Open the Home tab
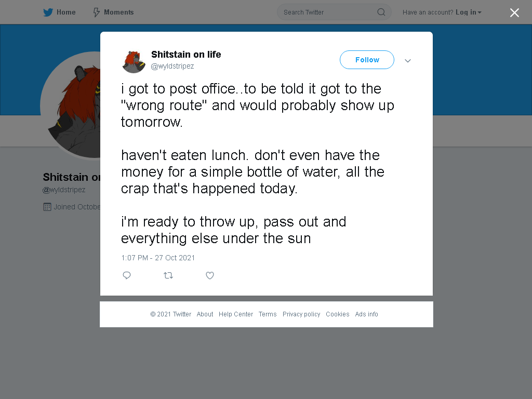This screenshot has height=399, width=532. click(59, 12)
